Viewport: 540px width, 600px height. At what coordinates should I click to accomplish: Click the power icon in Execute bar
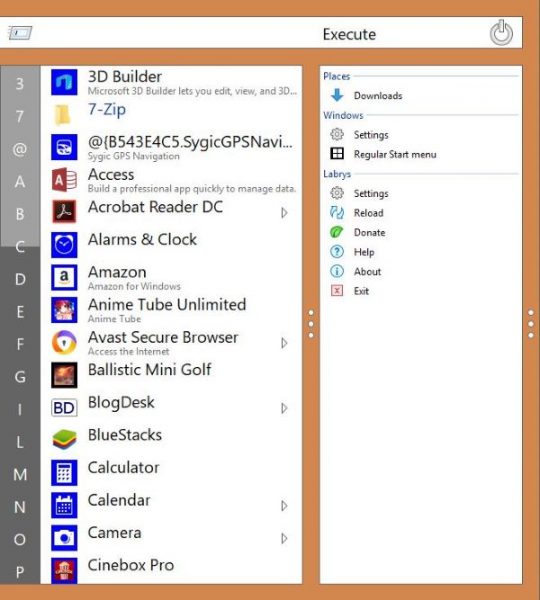click(x=501, y=33)
